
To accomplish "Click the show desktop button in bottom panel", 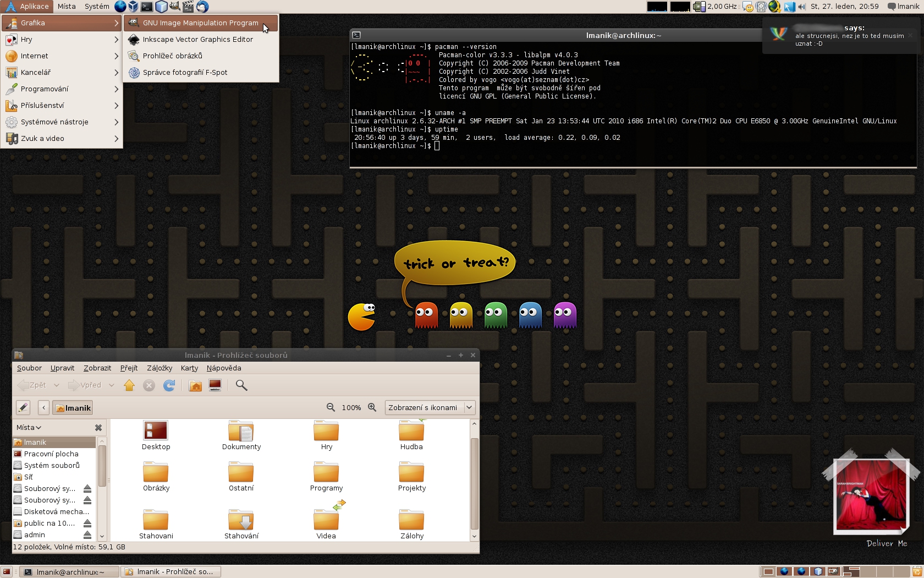I will (x=6, y=571).
